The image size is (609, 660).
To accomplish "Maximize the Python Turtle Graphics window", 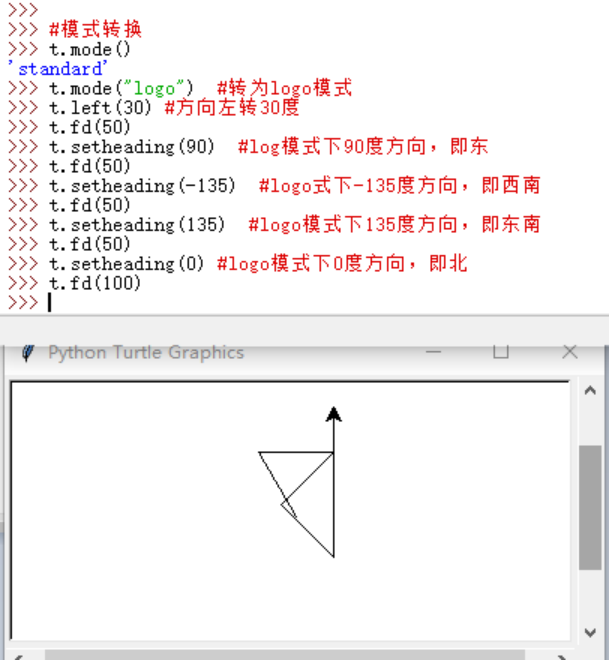I will pos(501,351).
